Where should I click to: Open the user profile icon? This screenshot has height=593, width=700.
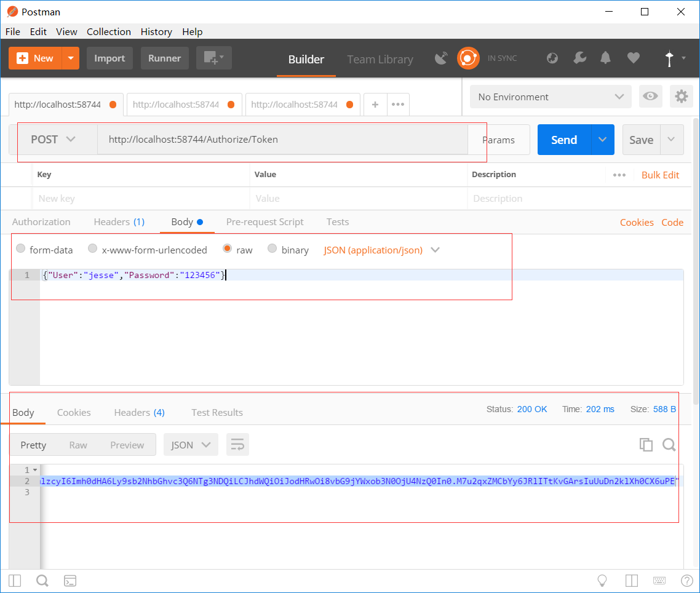(669, 58)
